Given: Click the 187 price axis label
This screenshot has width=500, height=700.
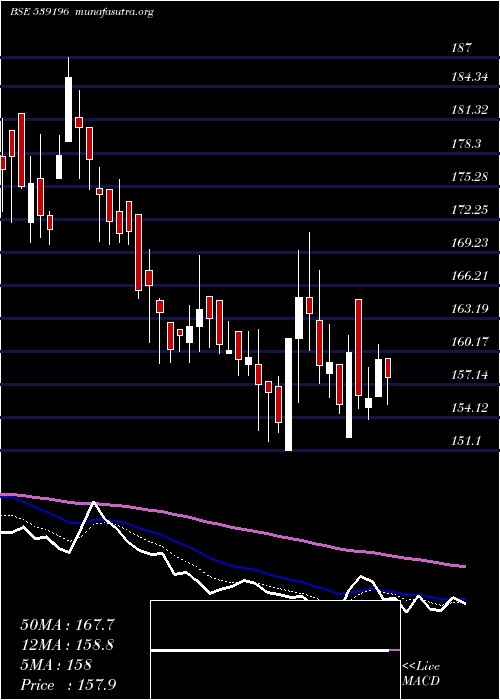Looking at the screenshot, I should point(462,47).
